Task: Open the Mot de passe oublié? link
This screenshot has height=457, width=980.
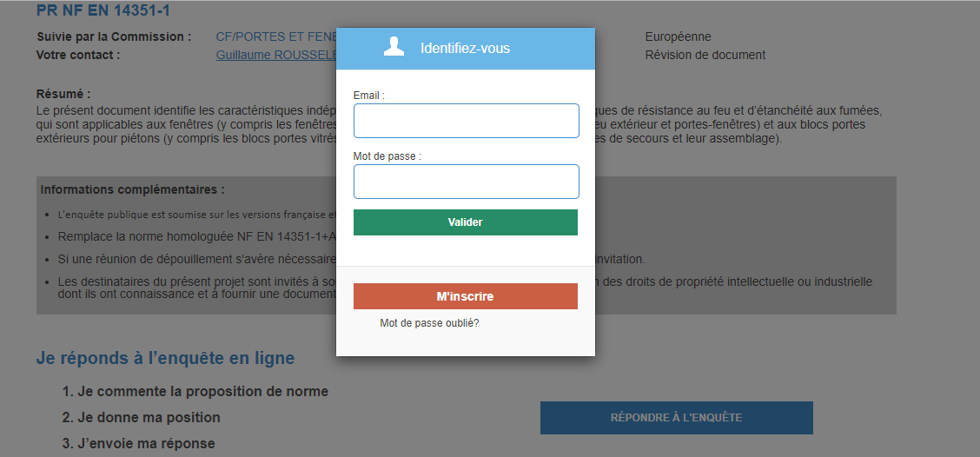Action: 429,323
